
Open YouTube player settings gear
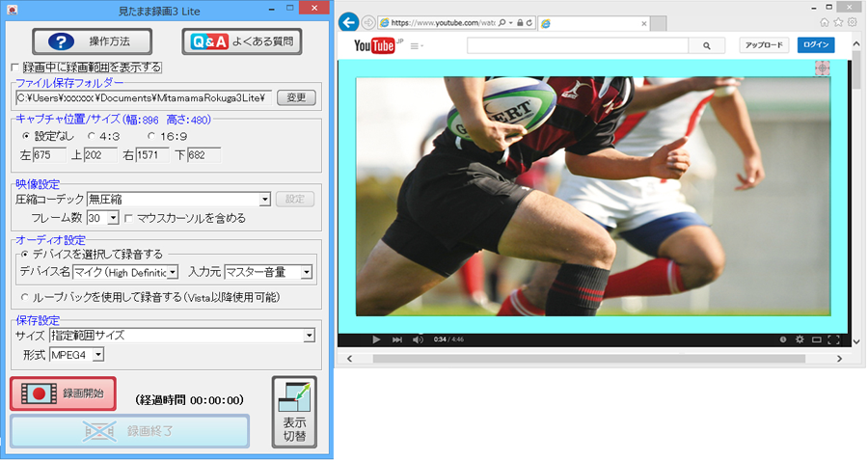[799, 339]
